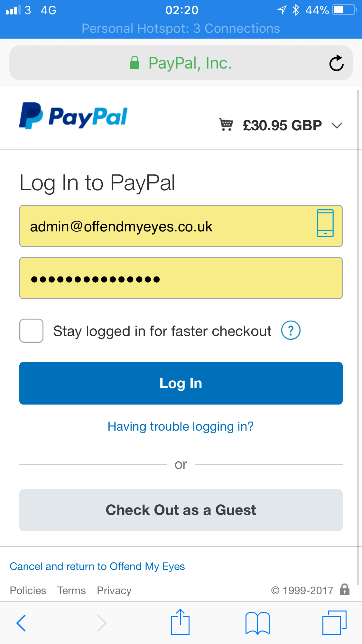Open the help question mark icon
This screenshot has width=362, height=644.
[x=291, y=331]
